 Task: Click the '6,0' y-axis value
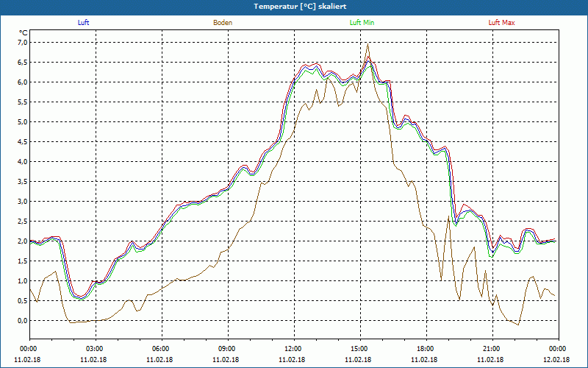pos(23,82)
